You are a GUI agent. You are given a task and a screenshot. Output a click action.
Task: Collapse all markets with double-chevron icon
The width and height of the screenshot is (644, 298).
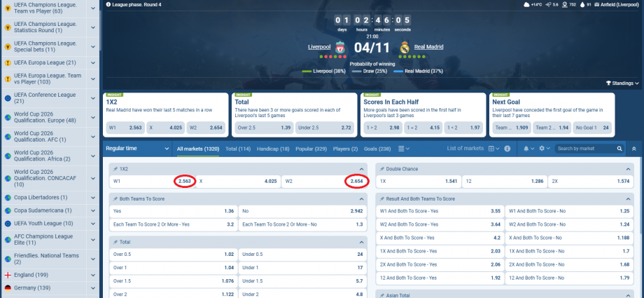coord(634,149)
